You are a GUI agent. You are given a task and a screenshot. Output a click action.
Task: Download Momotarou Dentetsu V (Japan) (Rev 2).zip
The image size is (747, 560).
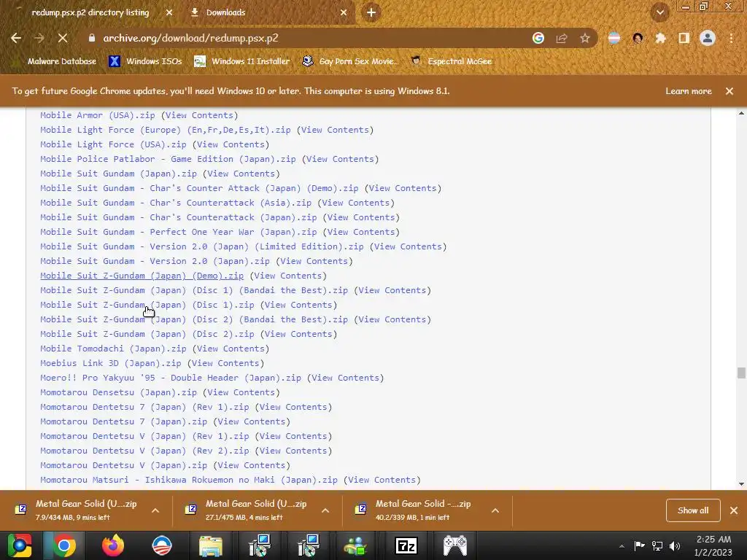click(144, 451)
